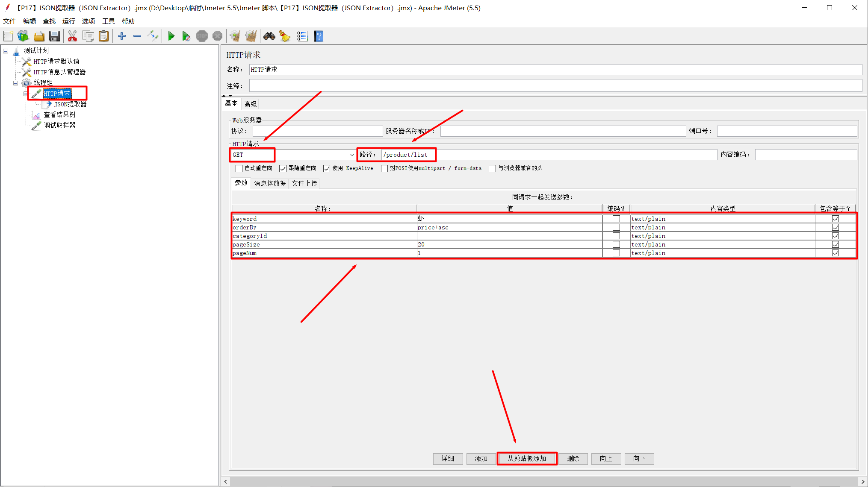Open the Templates icon in toolbar
This screenshot has width=868, height=487.
pos(23,36)
